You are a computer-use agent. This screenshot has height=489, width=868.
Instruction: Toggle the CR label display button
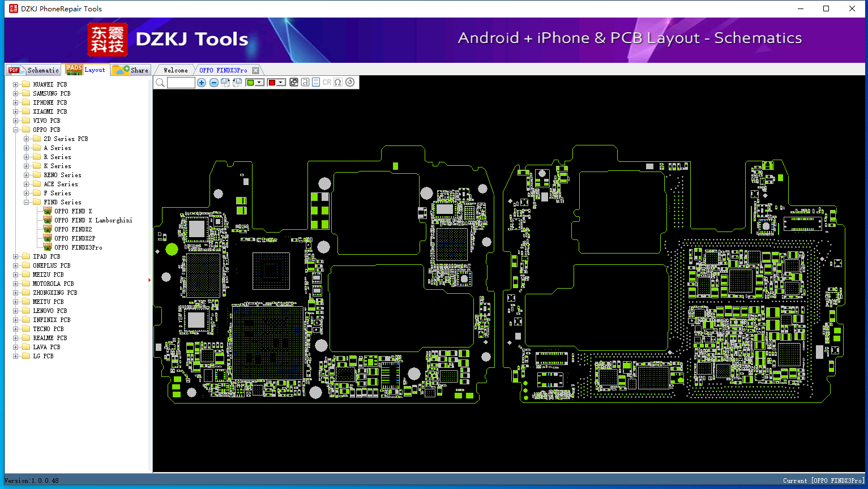[x=327, y=83]
